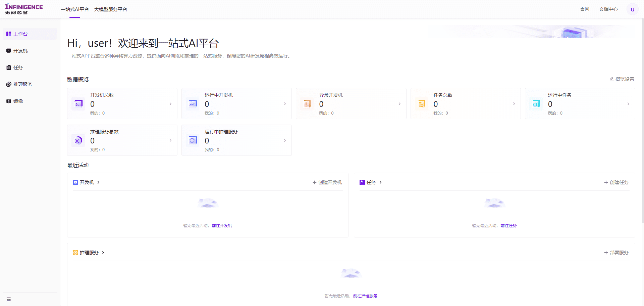Switch to 大模型服务平台 tab
The width and height of the screenshot is (644, 306).
[111, 9]
